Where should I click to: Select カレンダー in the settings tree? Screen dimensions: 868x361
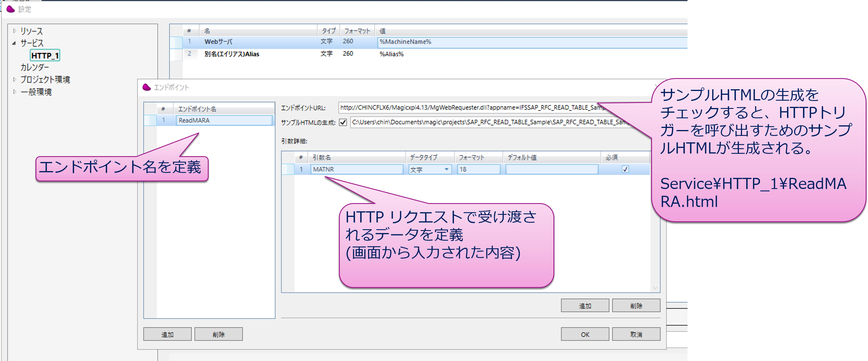34,68
